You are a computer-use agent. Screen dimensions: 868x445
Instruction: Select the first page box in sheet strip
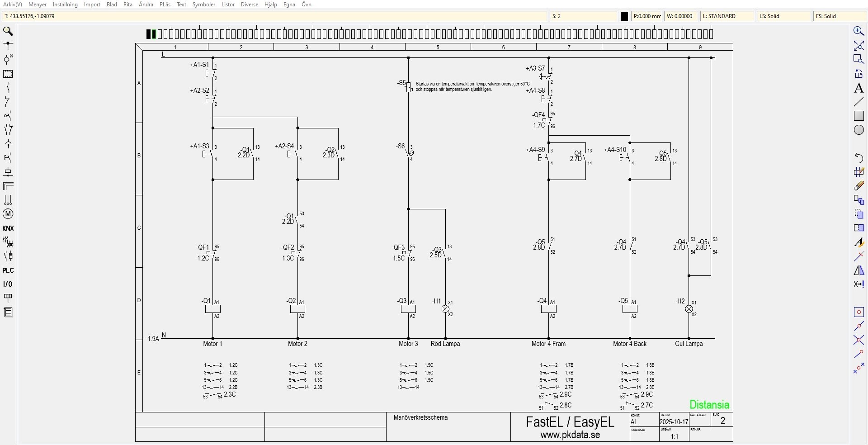[148, 34]
